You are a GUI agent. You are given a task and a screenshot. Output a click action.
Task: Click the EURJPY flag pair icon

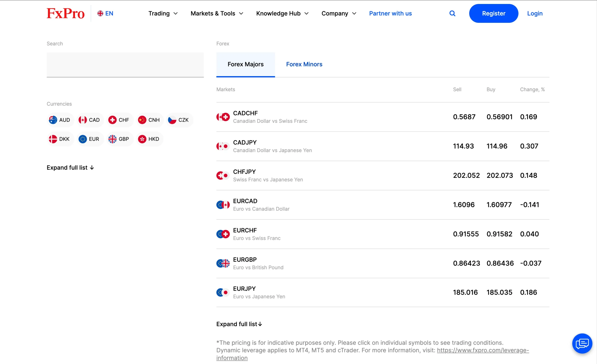pos(223,292)
